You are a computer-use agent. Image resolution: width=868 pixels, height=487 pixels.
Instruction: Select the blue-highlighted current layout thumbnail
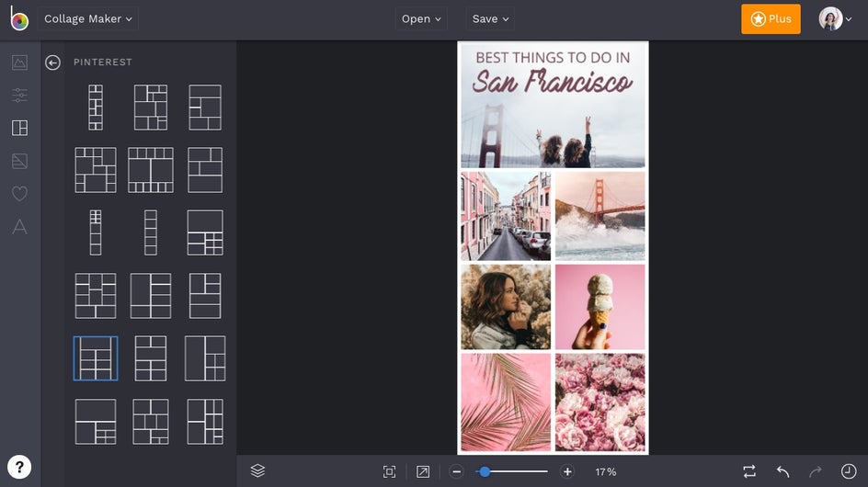click(96, 358)
